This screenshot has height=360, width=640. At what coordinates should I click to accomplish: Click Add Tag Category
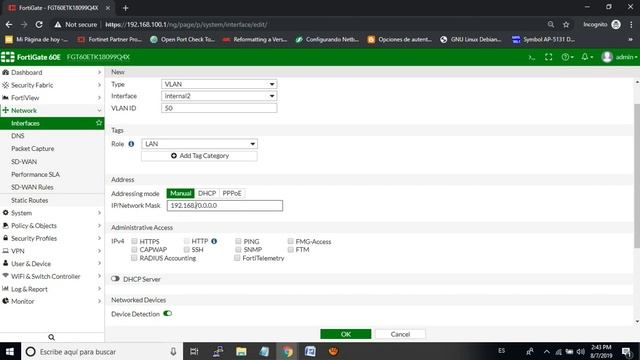tap(200, 156)
